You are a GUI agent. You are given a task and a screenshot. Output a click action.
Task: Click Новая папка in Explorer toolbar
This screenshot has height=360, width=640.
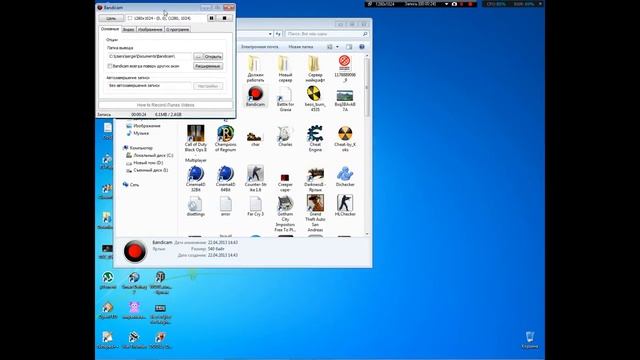click(x=301, y=47)
